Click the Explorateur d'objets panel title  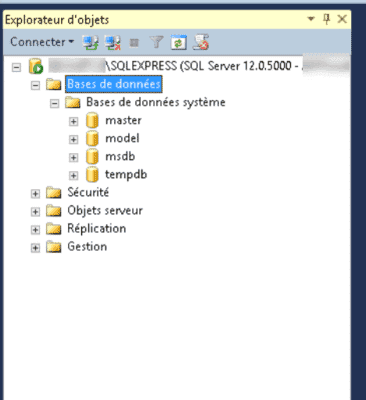click(x=57, y=20)
